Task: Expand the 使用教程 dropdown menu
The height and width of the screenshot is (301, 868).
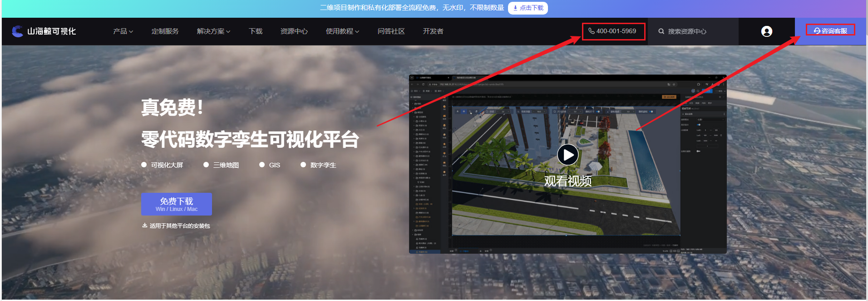Action: point(342,31)
